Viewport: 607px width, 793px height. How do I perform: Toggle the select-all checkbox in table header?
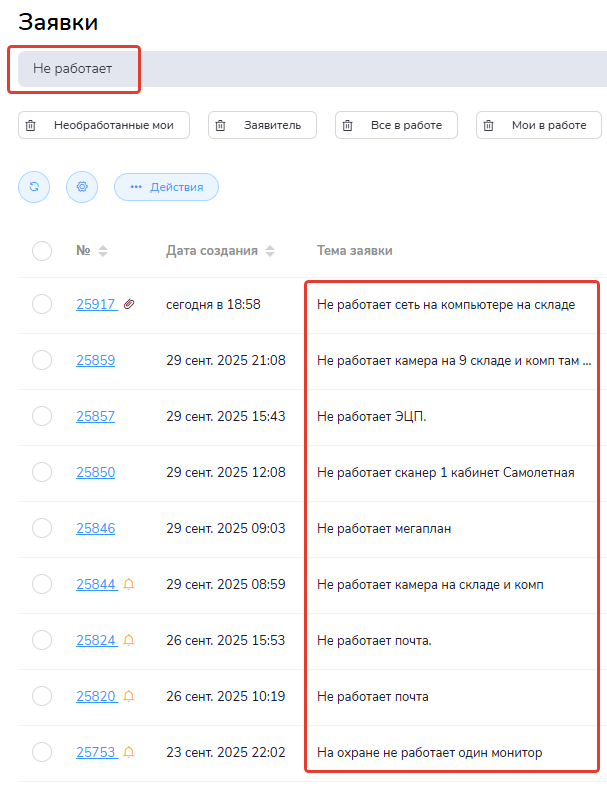(42, 251)
